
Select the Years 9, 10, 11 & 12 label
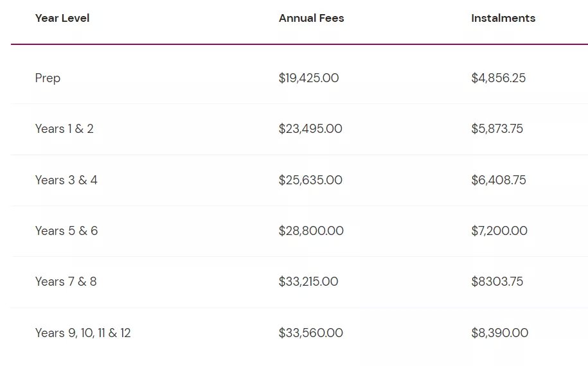83,333
